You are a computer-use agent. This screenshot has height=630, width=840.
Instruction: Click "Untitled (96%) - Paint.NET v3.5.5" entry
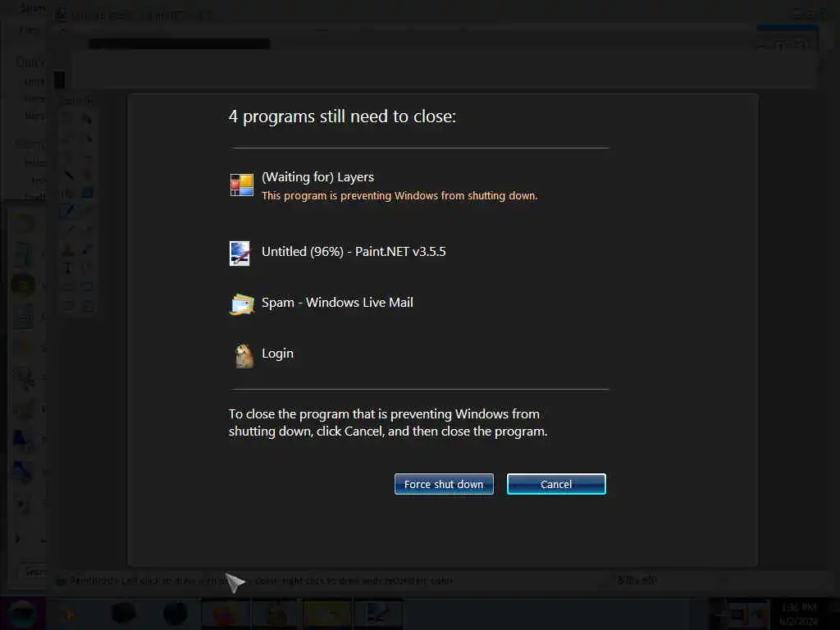tap(354, 252)
